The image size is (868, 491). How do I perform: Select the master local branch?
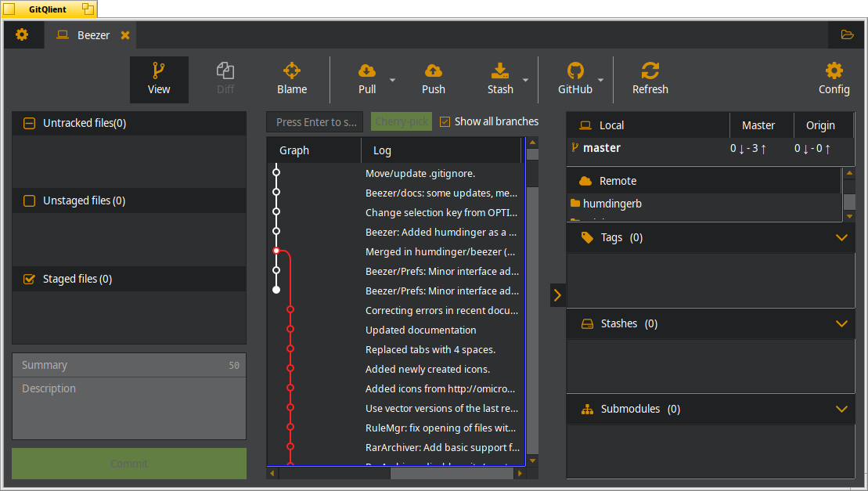[602, 148]
